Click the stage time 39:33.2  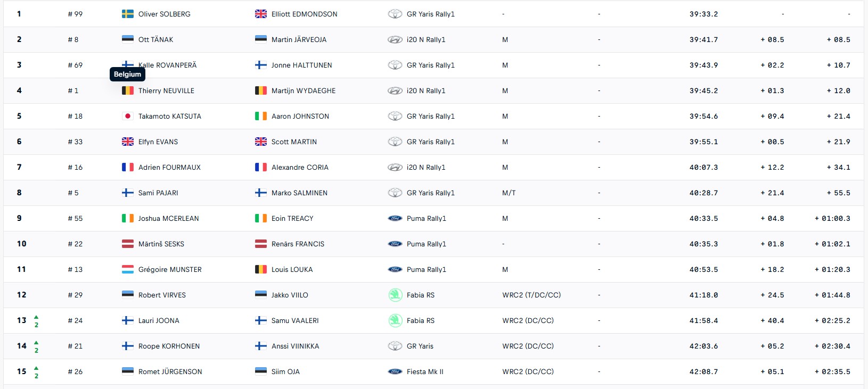703,14
